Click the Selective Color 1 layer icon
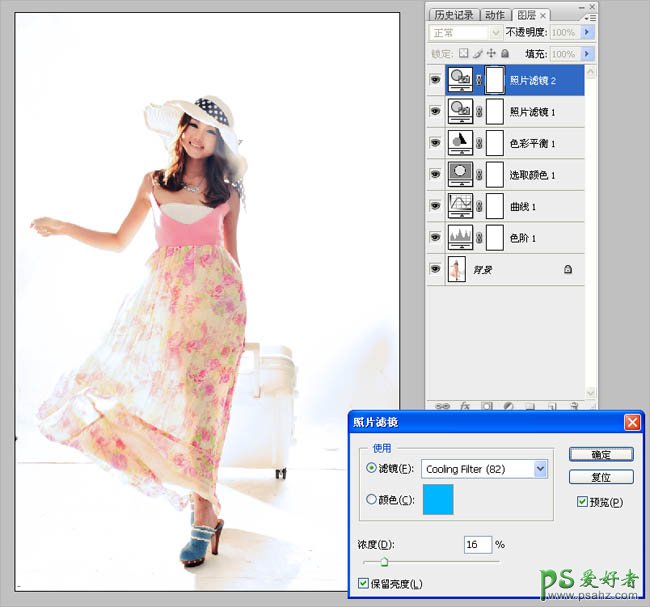 (x=461, y=175)
